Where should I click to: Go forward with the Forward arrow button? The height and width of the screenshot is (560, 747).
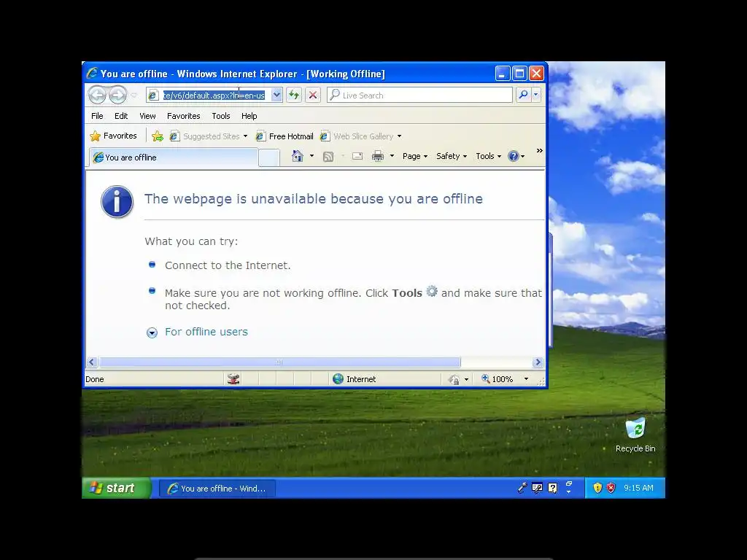117,96
